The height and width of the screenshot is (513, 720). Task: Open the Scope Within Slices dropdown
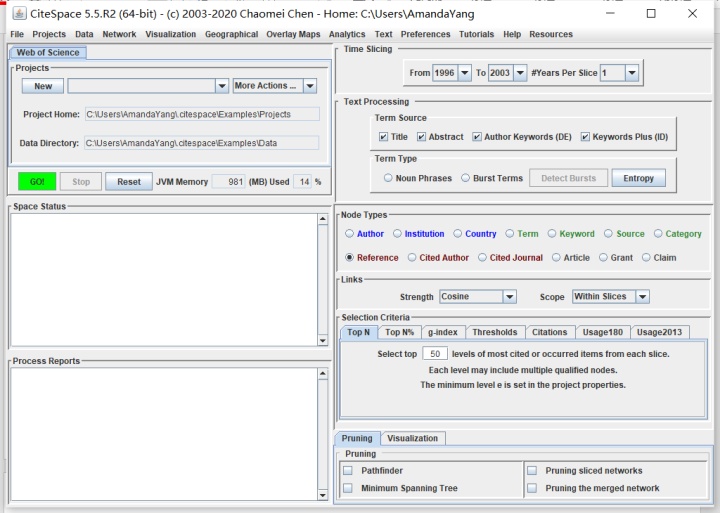coord(611,297)
